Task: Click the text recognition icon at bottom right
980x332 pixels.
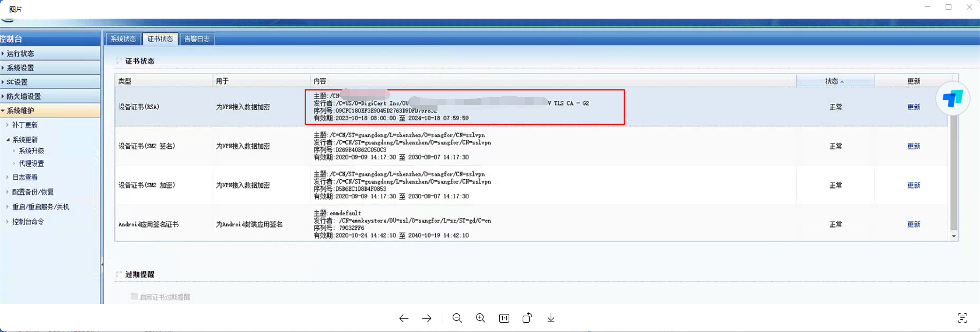Action: (x=963, y=318)
